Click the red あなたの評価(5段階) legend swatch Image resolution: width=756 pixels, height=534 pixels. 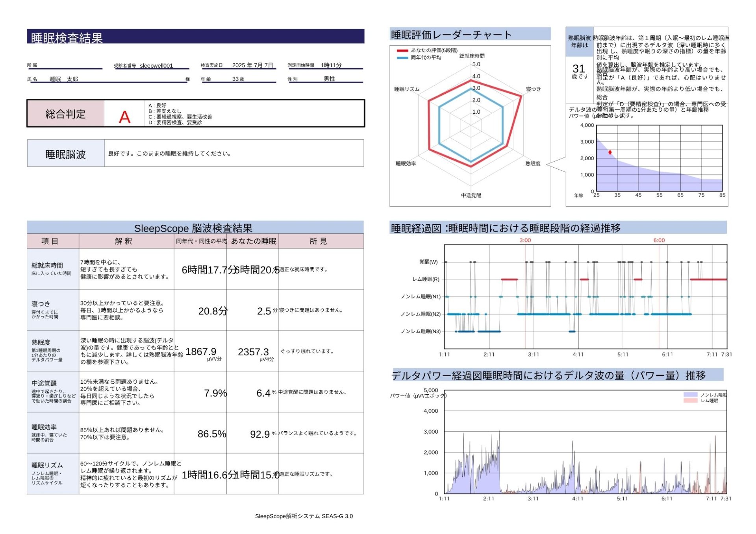point(402,51)
